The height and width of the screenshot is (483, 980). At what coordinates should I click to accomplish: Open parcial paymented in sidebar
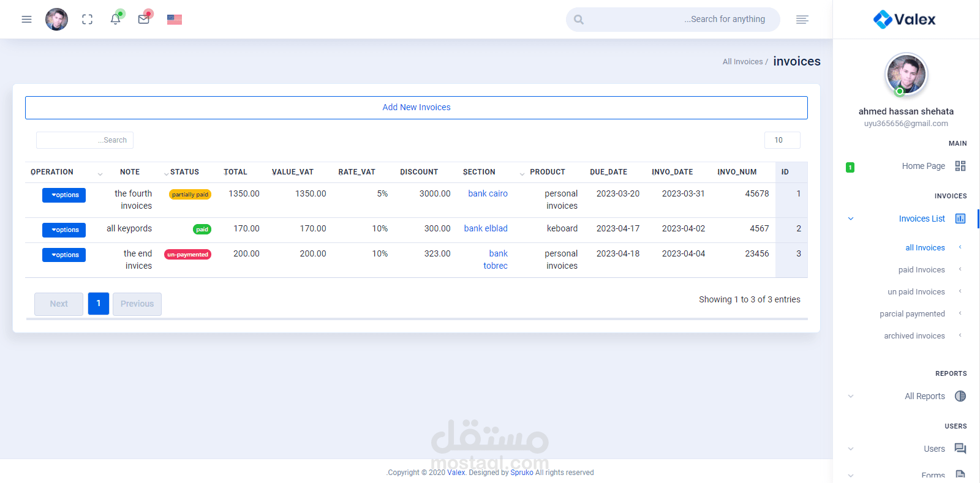pos(912,314)
